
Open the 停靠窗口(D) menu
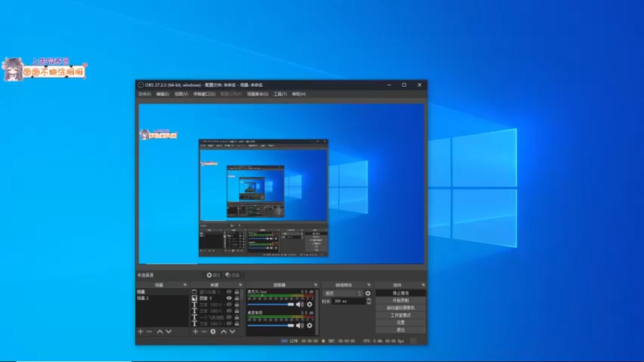coord(204,94)
